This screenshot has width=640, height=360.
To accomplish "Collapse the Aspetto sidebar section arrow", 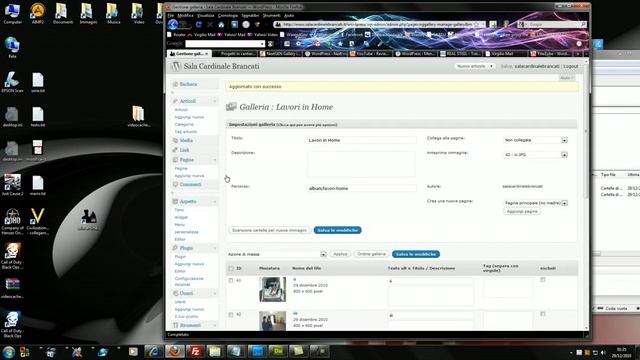I will [x=215, y=202].
